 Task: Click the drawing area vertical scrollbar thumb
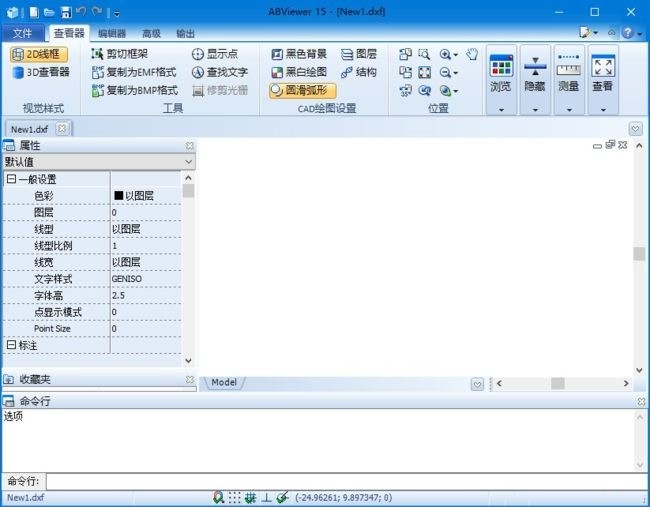[639, 254]
